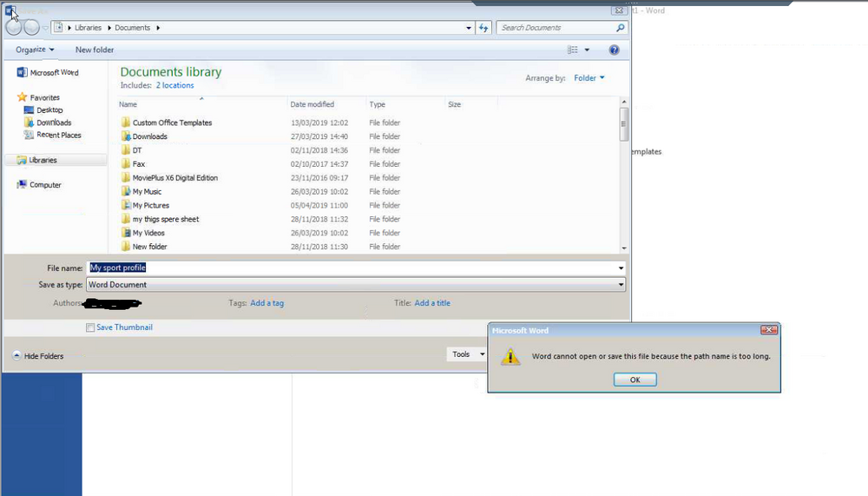Screen dimensions: 868x496
Task: Click the Computer icon in navigation pane
Action: tap(22, 184)
